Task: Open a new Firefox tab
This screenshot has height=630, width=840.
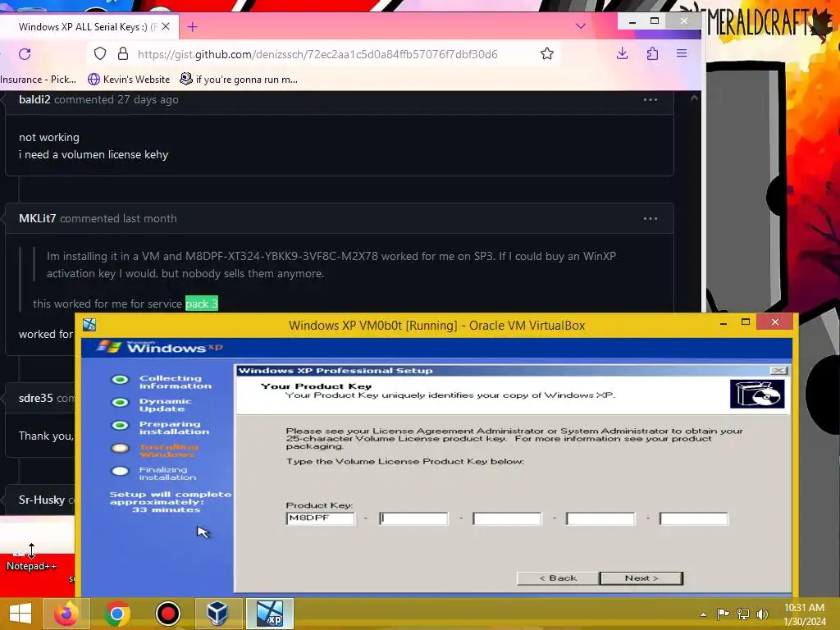Action: [x=192, y=26]
